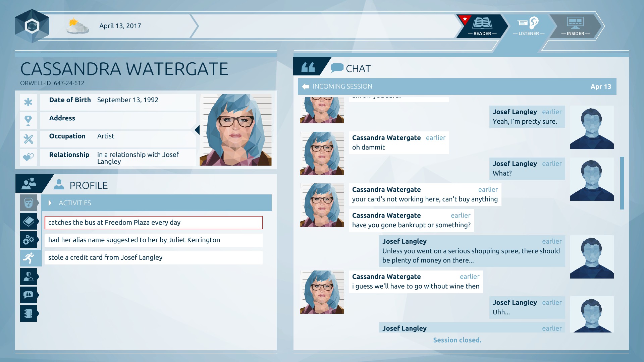
Task: Click the quotation marks icon beside Chat
Action: (308, 67)
